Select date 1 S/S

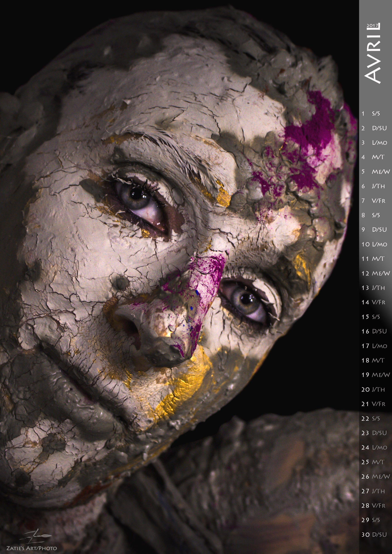371,113
